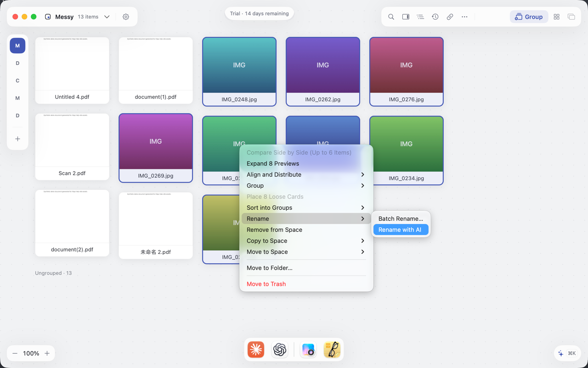
Task: Expand the Copy to Space submenu
Action: click(x=306, y=241)
